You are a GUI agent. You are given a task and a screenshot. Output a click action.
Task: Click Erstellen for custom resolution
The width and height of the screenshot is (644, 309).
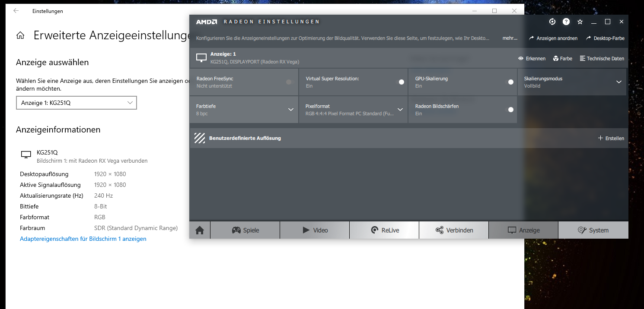(611, 138)
